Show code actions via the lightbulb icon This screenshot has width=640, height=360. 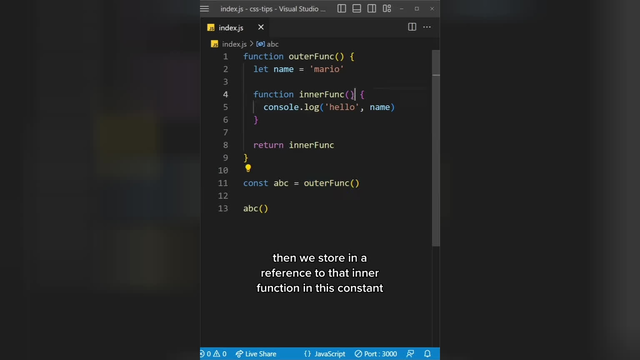248,168
